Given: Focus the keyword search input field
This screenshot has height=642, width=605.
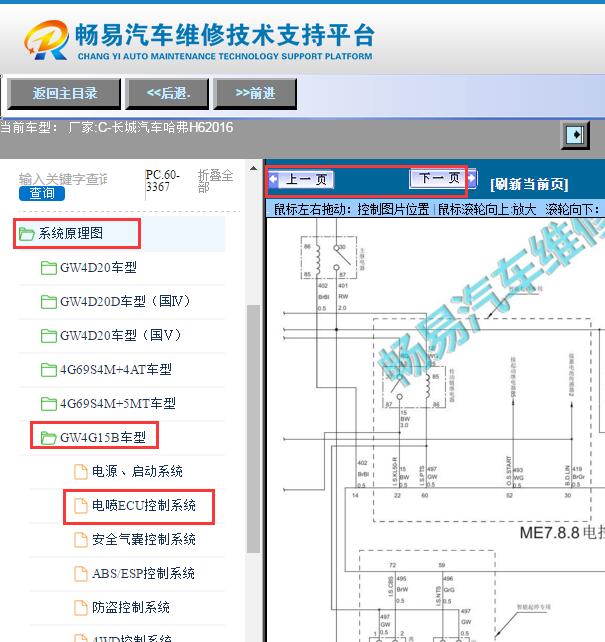Looking at the screenshot, I should pyautogui.click(x=63, y=179).
